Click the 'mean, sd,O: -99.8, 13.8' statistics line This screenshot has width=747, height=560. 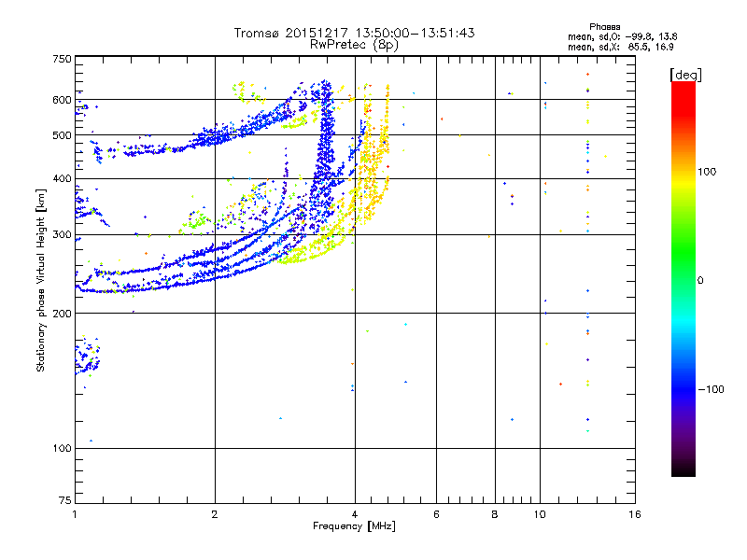pyautogui.click(x=622, y=36)
